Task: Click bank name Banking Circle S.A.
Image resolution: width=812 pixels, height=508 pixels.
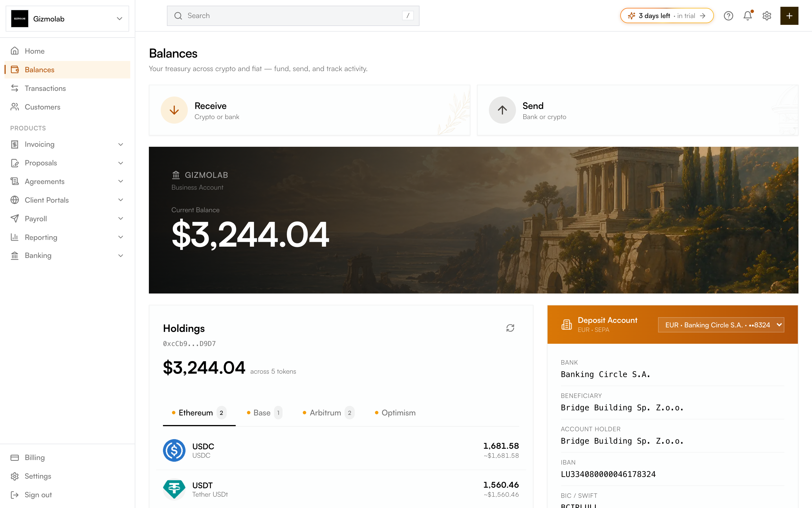Action: [606, 374]
